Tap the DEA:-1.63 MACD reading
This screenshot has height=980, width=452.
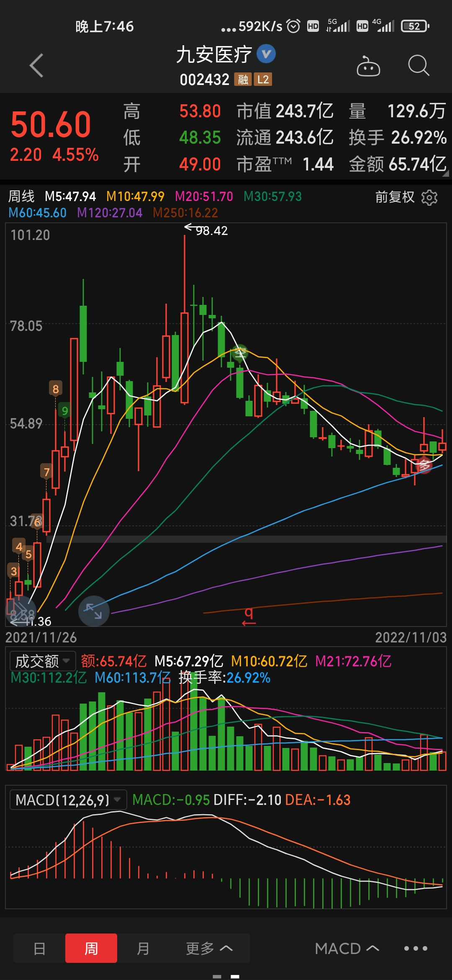pos(318,800)
